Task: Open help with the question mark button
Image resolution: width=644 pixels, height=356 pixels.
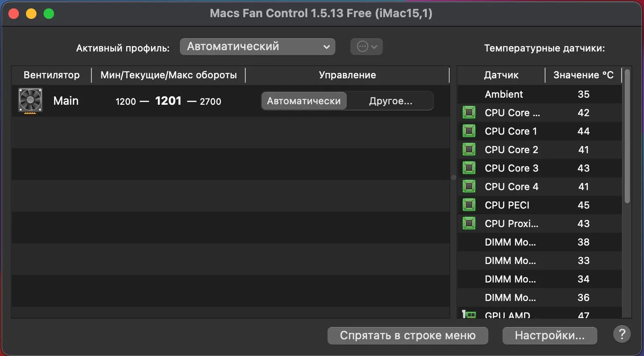Action: point(622,334)
